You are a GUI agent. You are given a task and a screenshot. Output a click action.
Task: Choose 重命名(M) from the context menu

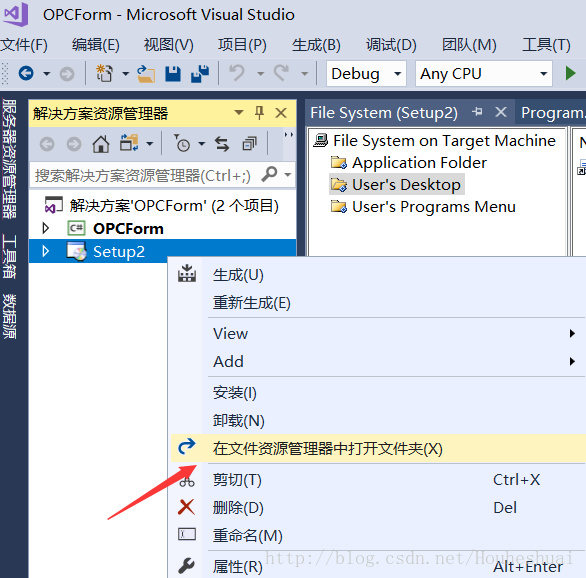(x=378, y=535)
